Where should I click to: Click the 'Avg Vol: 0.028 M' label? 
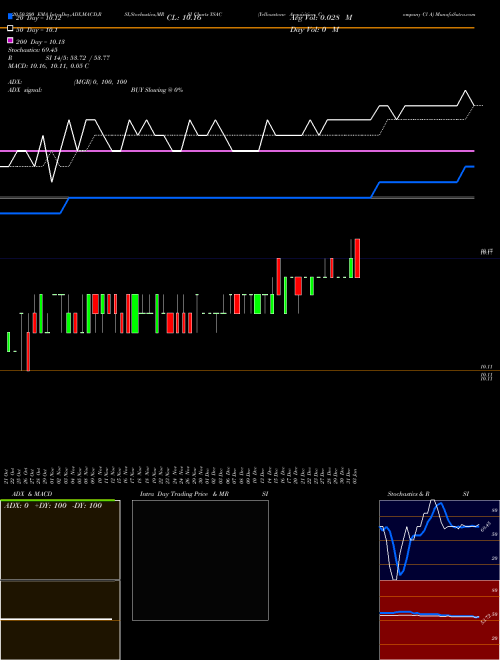click(x=321, y=18)
